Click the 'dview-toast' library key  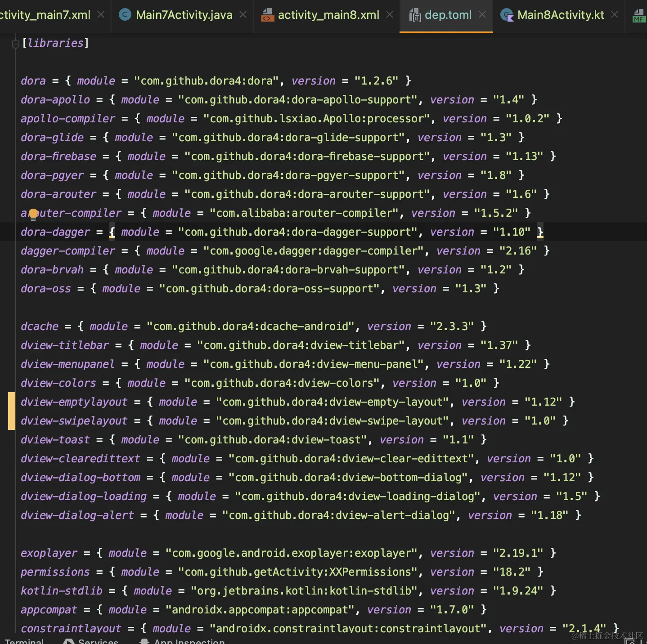[x=55, y=440]
